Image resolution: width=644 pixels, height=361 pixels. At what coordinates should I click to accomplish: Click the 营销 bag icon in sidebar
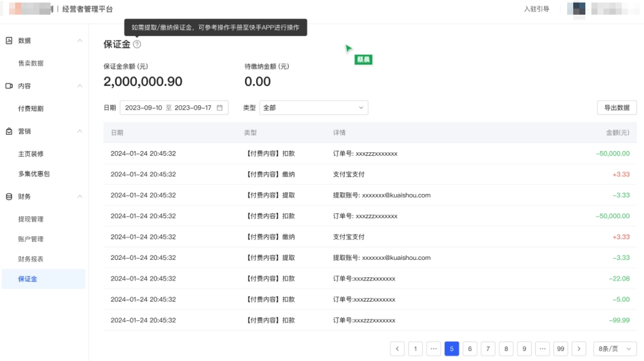(9, 131)
